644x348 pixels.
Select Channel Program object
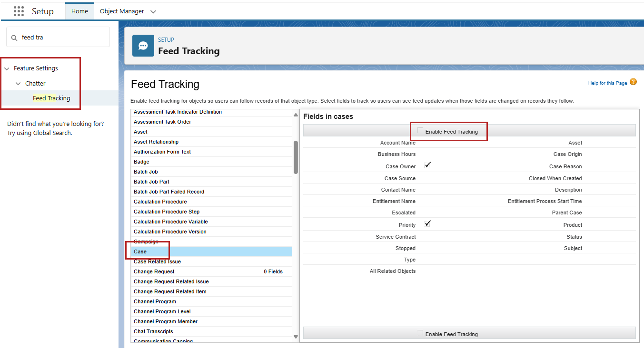212,301
